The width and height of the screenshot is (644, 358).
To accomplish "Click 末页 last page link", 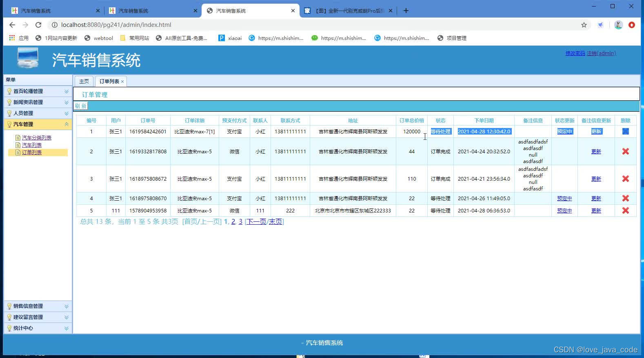I will [x=275, y=221].
